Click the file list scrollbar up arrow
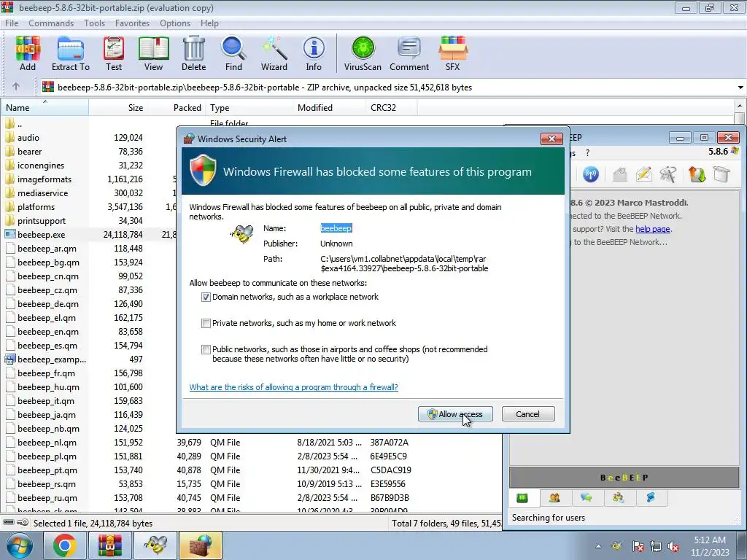 click(740, 106)
